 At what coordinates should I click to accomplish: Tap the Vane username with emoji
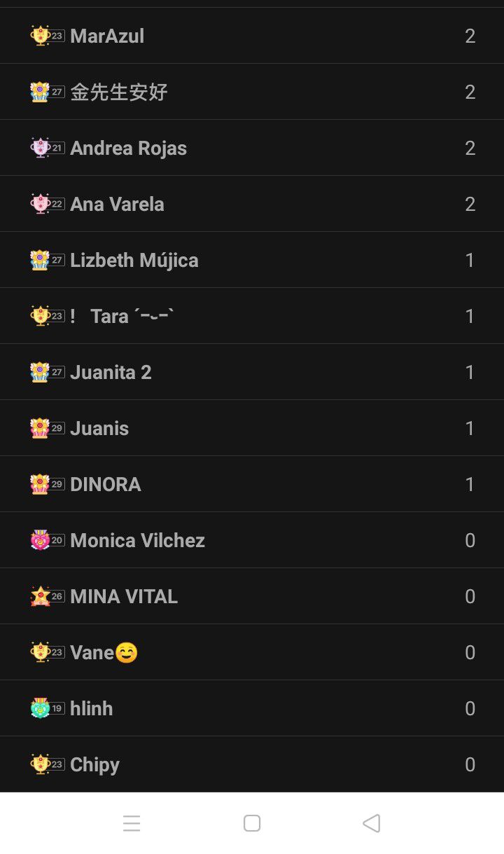click(x=104, y=652)
